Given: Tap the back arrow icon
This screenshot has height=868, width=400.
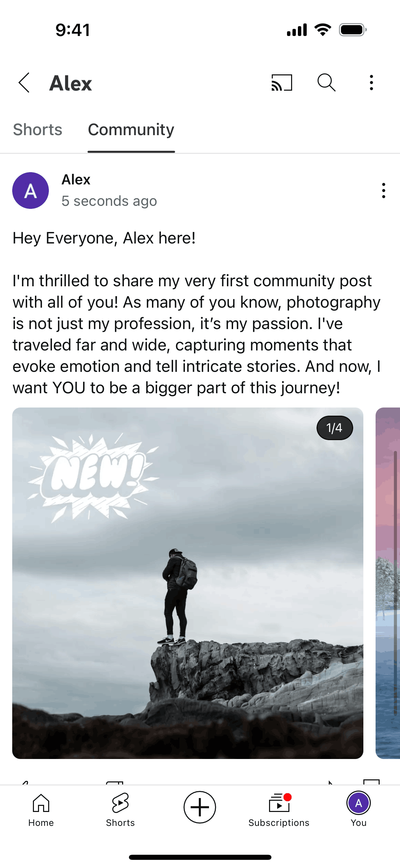Looking at the screenshot, I should (24, 83).
